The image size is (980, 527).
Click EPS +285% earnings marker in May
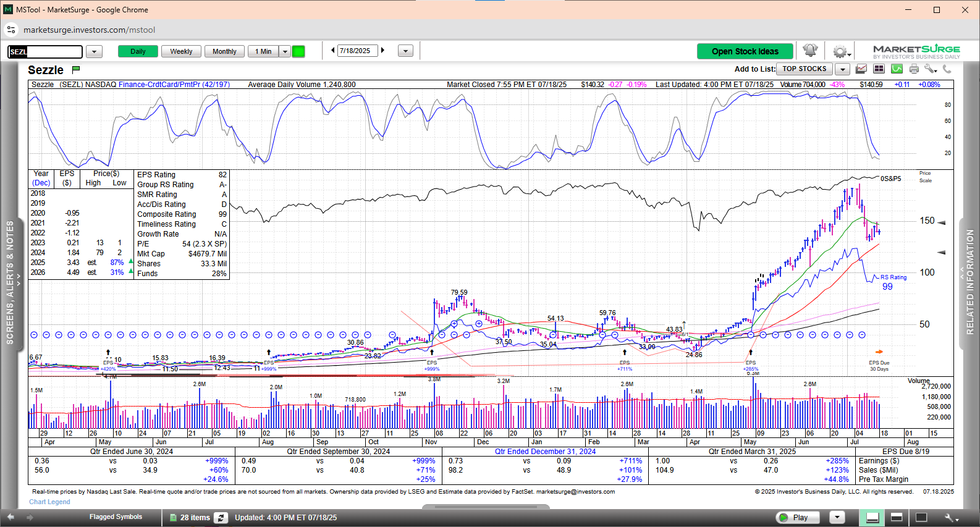(751, 366)
